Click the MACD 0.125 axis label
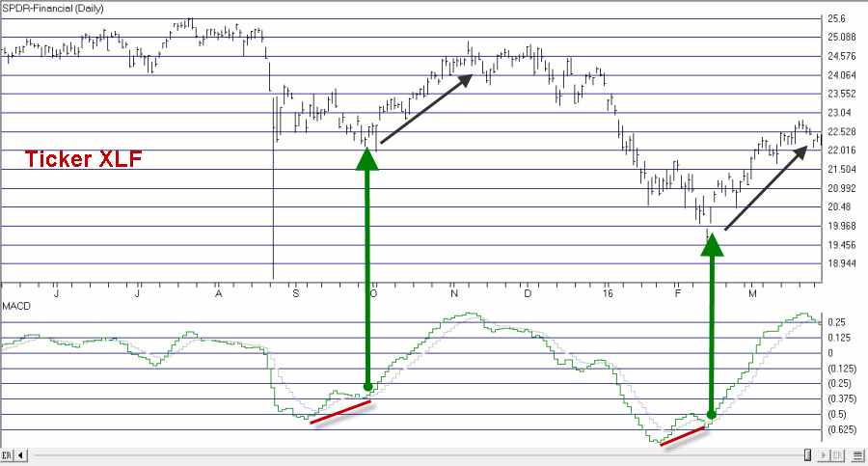The width and height of the screenshot is (868, 466). 839,338
